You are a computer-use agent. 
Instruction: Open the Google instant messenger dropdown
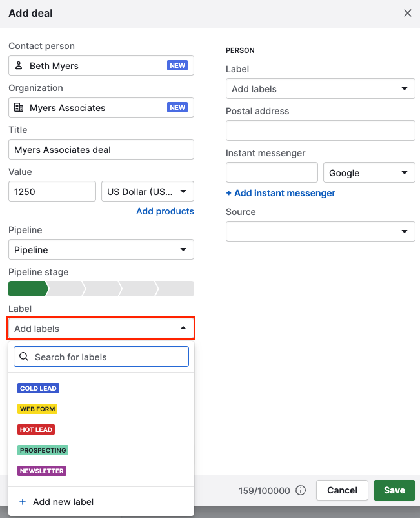[x=369, y=172]
